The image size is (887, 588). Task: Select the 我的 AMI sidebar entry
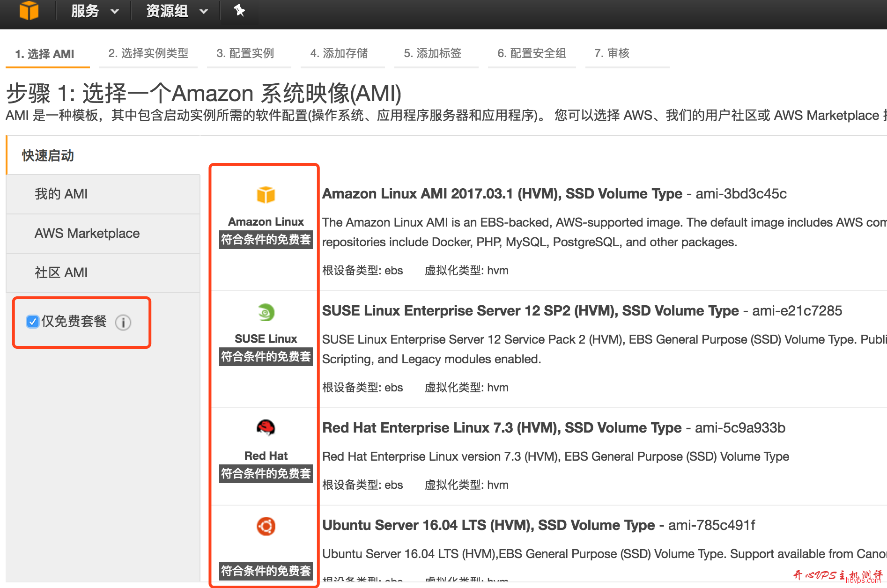coord(61,194)
